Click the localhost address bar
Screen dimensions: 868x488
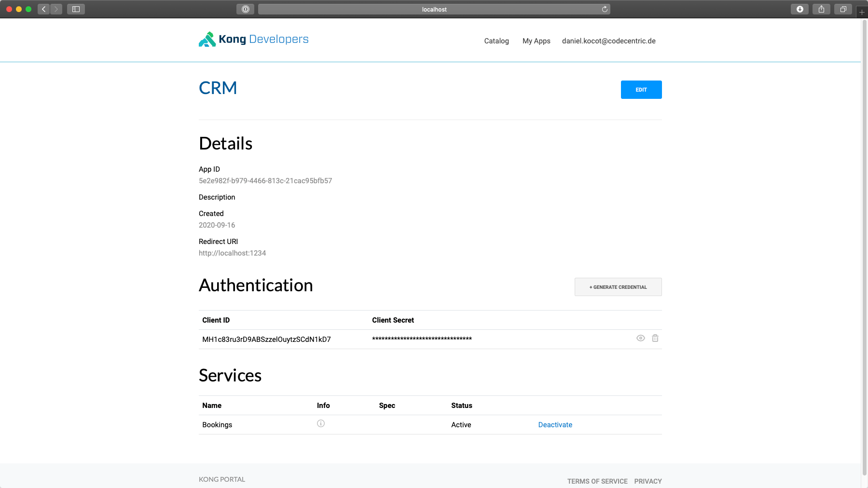coord(434,9)
